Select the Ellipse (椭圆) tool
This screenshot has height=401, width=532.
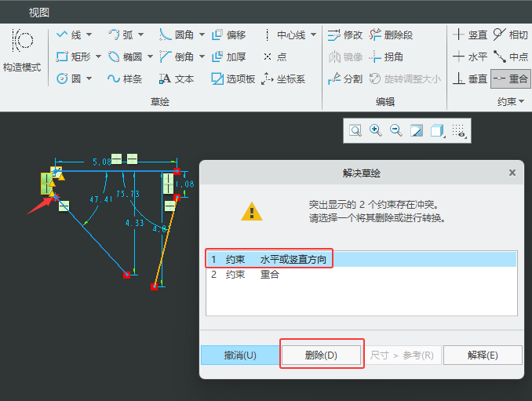pyautogui.click(x=125, y=57)
